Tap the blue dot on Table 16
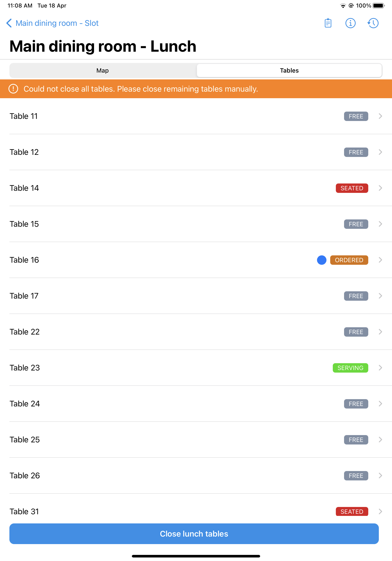The height and width of the screenshot is (561, 392). coord(322,260)
